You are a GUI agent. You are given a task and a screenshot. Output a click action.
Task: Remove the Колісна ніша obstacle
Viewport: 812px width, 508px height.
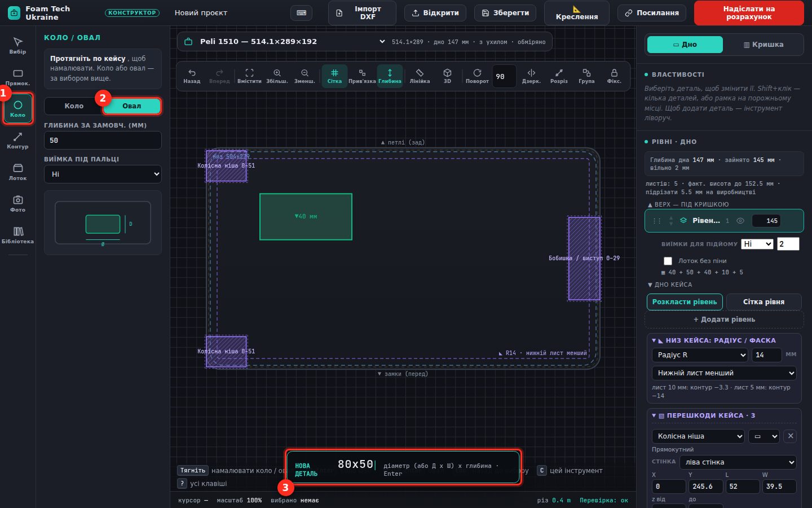click(791, 436)
